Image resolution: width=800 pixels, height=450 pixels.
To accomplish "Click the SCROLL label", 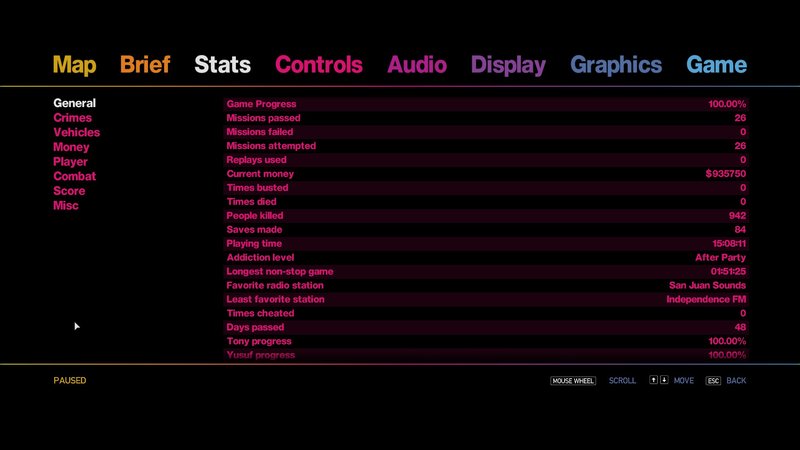I will [x=622, y=381].
